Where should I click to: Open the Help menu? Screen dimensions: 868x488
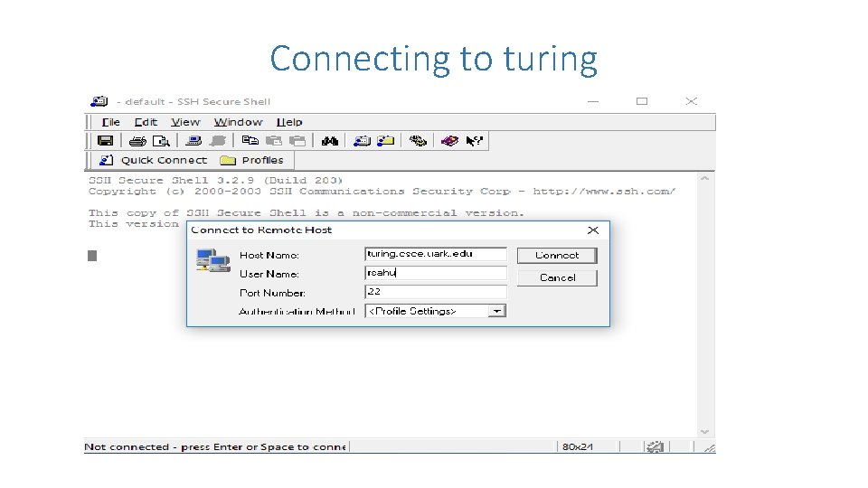pos(289,122)
